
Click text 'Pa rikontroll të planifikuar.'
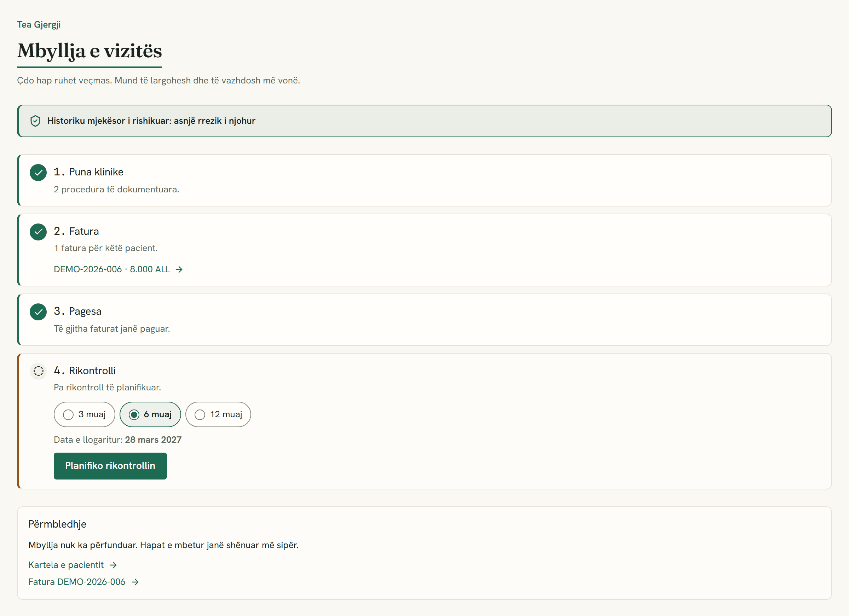pos(108,387)
